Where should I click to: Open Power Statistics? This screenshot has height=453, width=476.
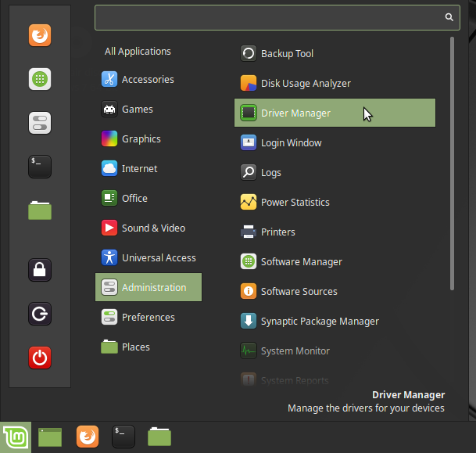pos(335,203)
